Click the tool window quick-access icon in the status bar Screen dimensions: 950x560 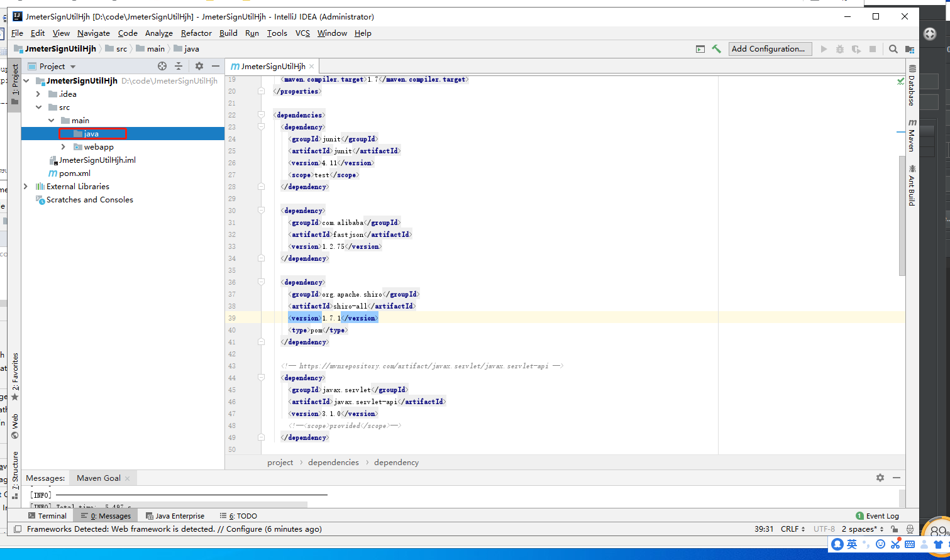[18, 529]
